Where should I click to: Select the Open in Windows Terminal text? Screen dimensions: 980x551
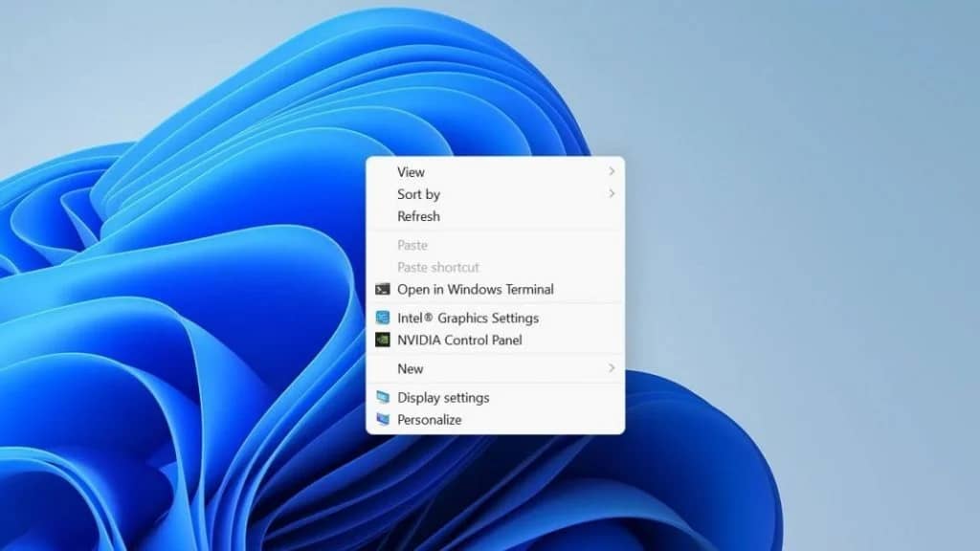476,289
